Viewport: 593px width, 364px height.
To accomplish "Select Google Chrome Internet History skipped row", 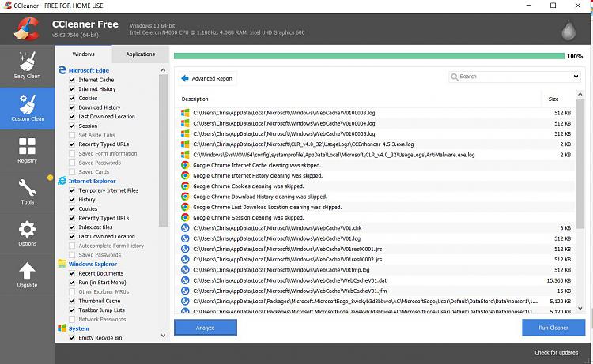I will [375, 175].
